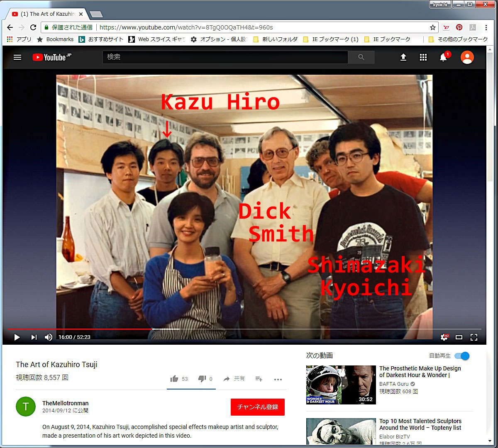Viewport: 498px width, 448px height.
Task: Open player settings gear
Action: [444, 337]
